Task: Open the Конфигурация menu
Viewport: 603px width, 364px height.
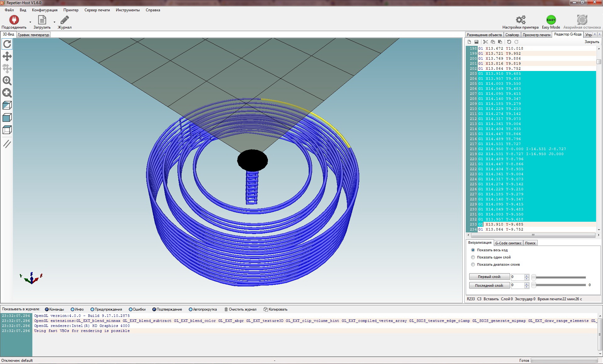Action: [x=45, y=10]
